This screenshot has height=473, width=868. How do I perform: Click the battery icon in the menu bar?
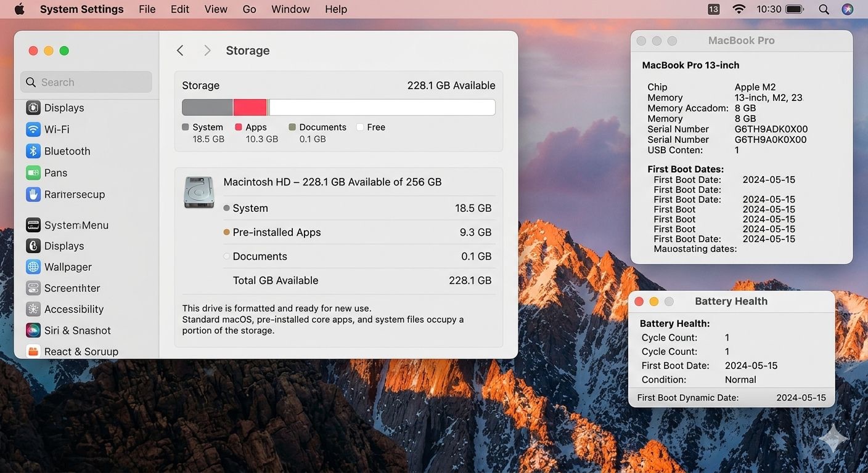tap(795, 9)
